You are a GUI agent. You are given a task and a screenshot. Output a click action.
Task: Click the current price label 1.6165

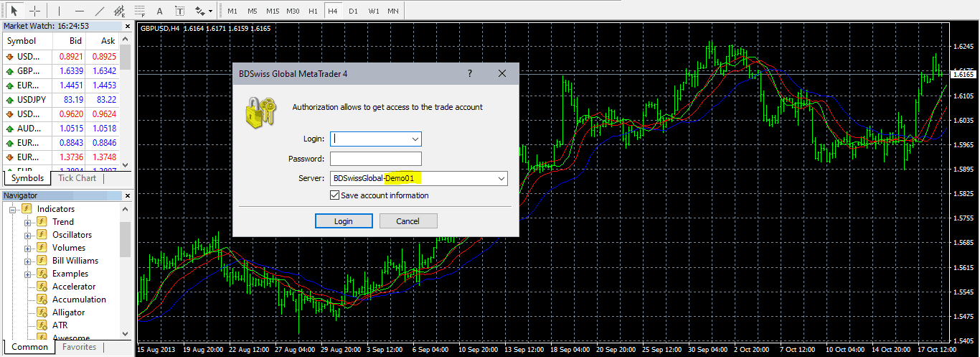(963, 74)
